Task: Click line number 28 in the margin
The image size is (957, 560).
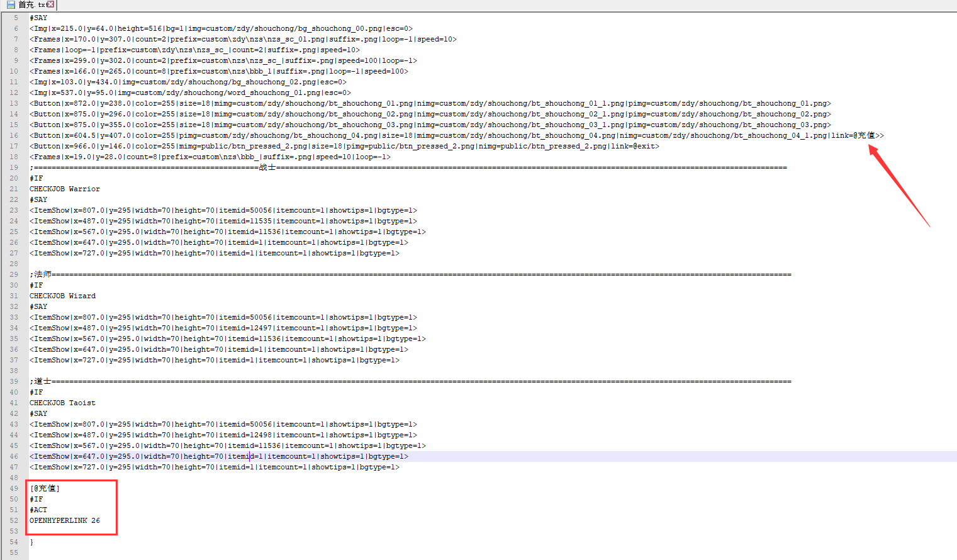Action: [14, 264]
